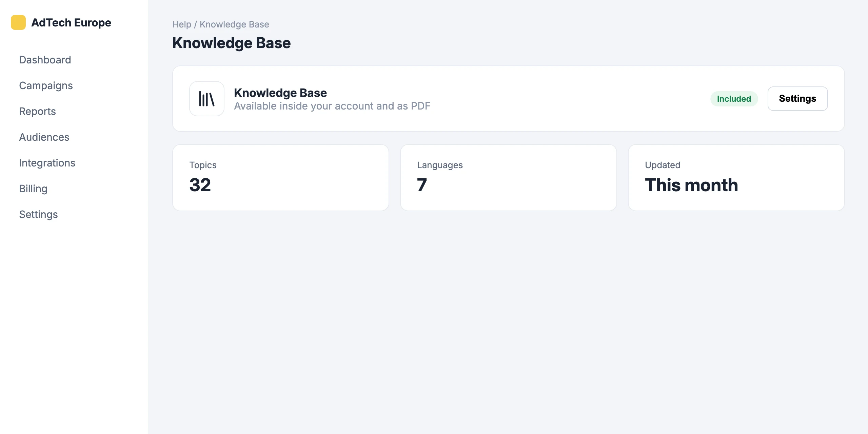Screen dimensions: 868x434
Task: Click the Settings button on Knowledge Base card
Action: [797, 99]
